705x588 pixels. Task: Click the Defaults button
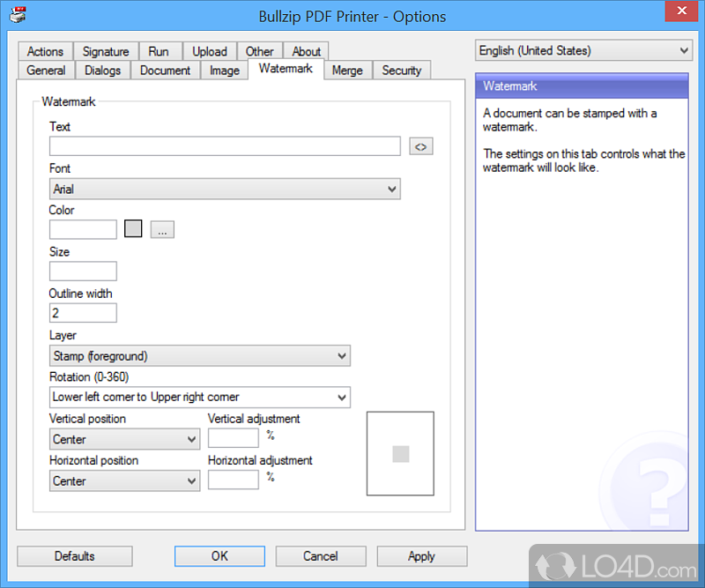[75, 556]
